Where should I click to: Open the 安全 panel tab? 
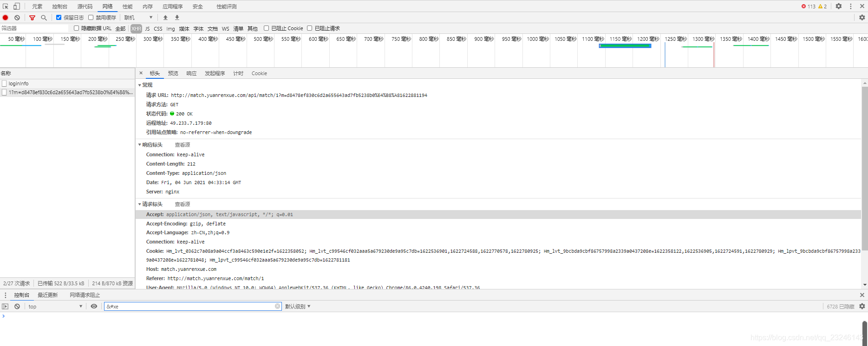click(x=198, y=6)
